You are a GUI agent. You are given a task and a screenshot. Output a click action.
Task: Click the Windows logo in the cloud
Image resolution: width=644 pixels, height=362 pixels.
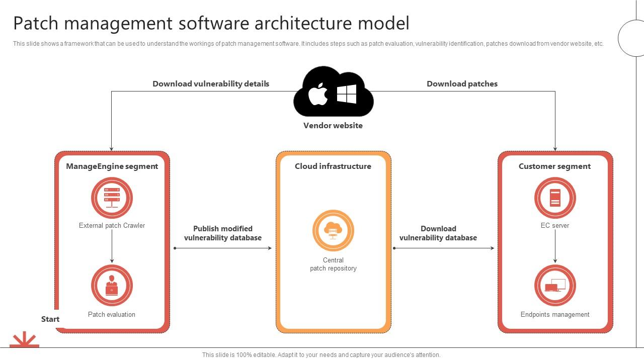346,94
